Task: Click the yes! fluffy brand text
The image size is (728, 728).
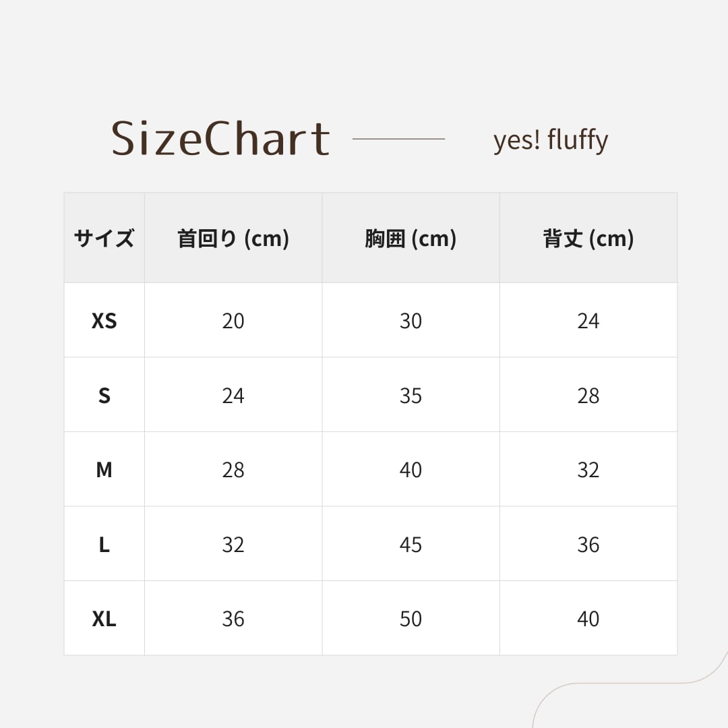Action: coord(551,140)
